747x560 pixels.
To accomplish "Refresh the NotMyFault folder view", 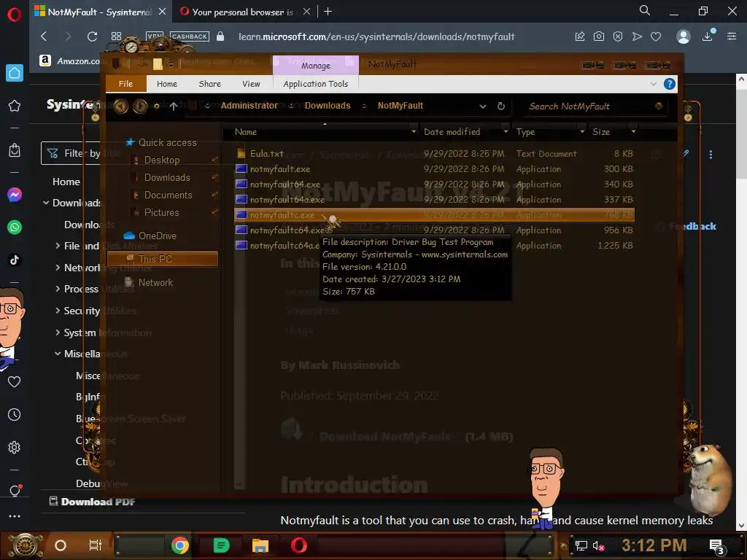I will click(x=500, y=106).
